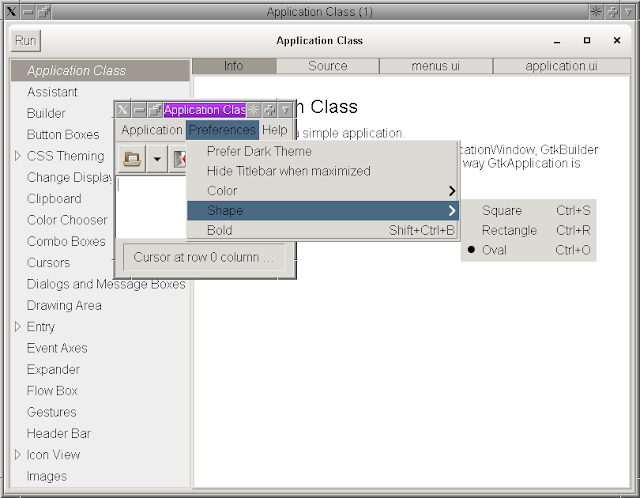Select the Square shape option
Screen dimensions: 640x498
tap(529, 211)
